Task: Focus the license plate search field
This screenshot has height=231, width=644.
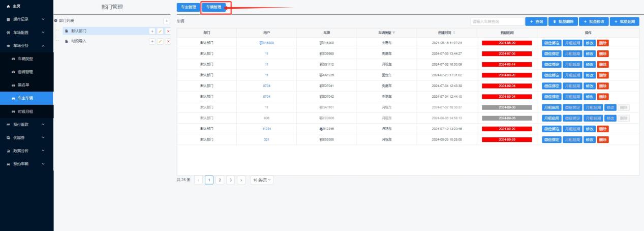Action: pos(497,21)
